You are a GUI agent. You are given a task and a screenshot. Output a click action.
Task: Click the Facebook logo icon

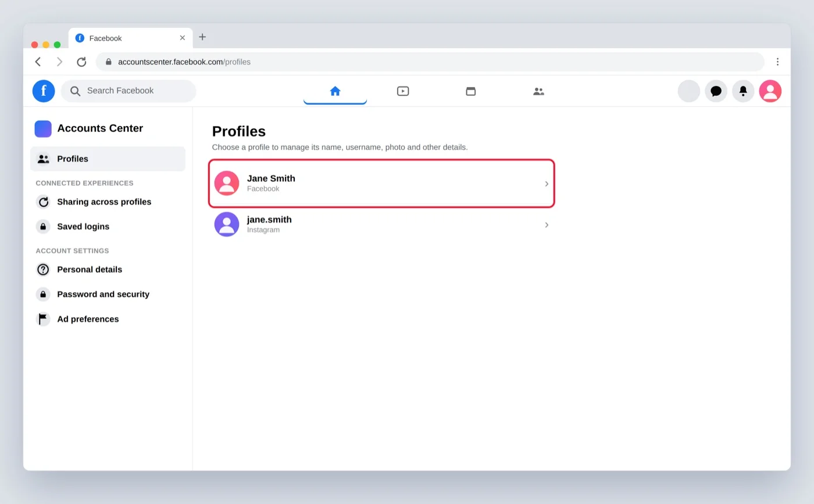(x=44, y=91)
